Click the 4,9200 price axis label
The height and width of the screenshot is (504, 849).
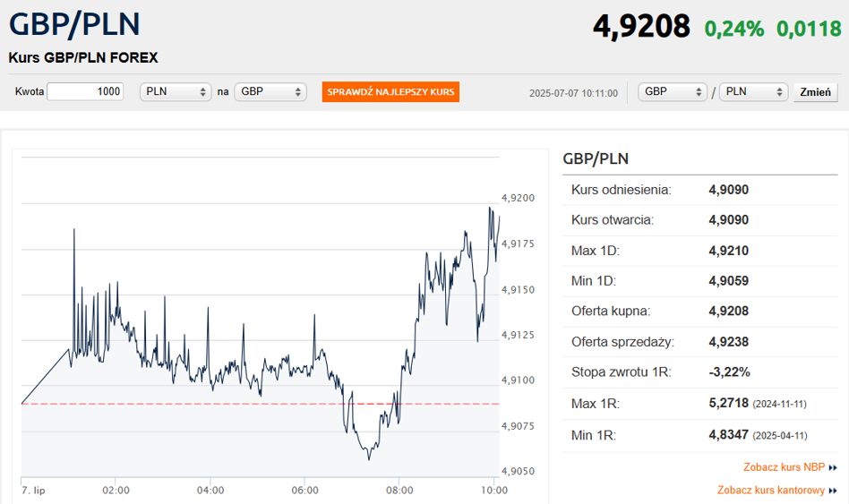(x=519, y=198)
